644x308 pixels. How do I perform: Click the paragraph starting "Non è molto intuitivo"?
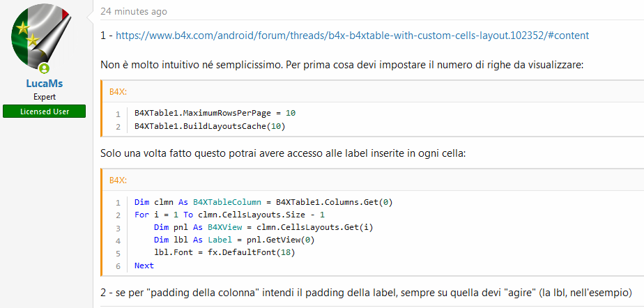coord(342,64)
